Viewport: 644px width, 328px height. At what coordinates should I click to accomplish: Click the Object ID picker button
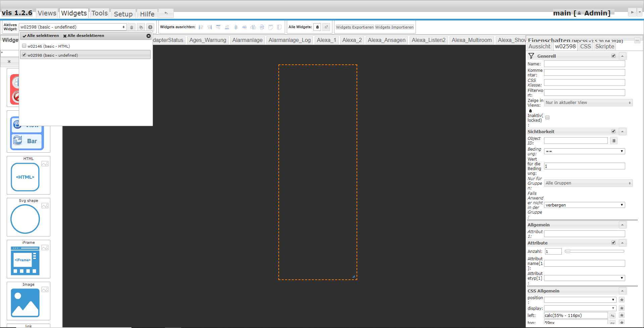tap(614, 141)
